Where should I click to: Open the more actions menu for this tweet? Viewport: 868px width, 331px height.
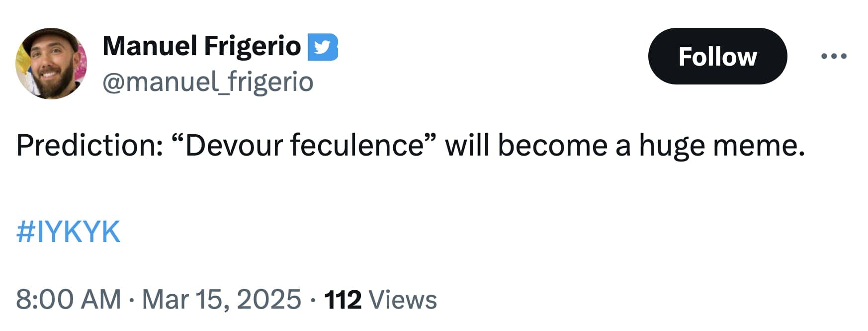(x=835, y=56)
